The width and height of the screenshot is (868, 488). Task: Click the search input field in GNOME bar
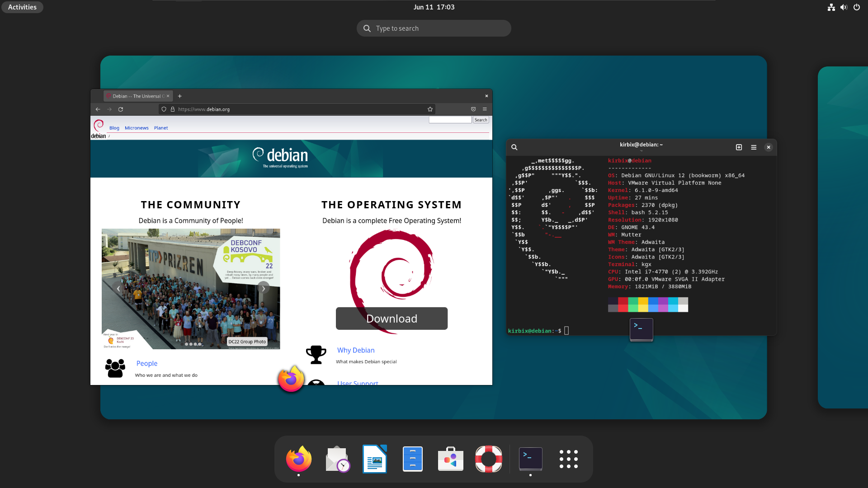[434, 28]
